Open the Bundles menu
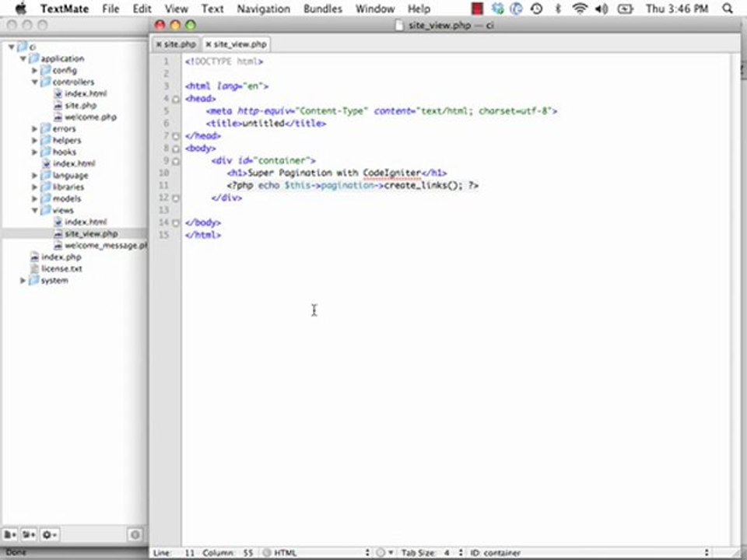 (323, 9)
